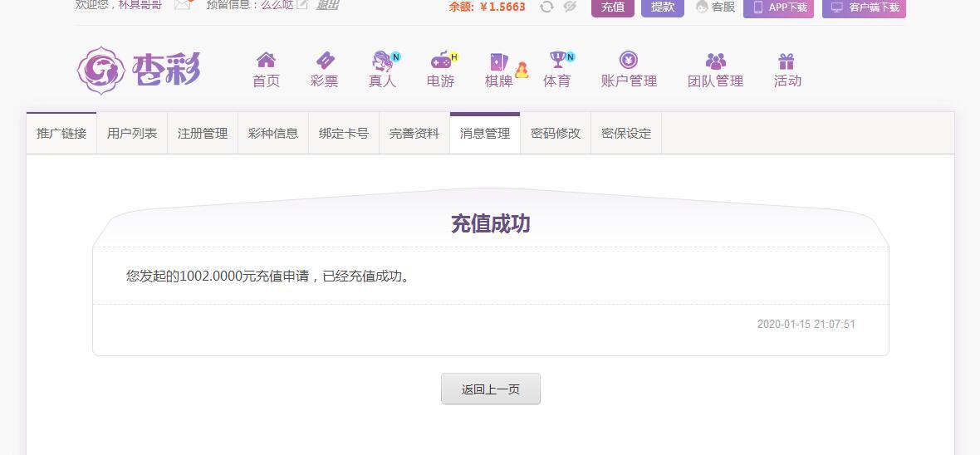Click the 提款 withdraw button

coord(663,7)
